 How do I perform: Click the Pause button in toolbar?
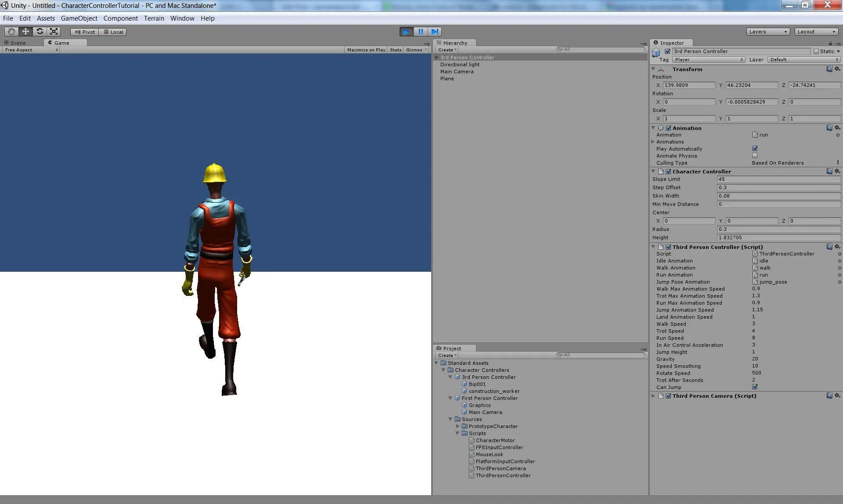coord(420,31)
